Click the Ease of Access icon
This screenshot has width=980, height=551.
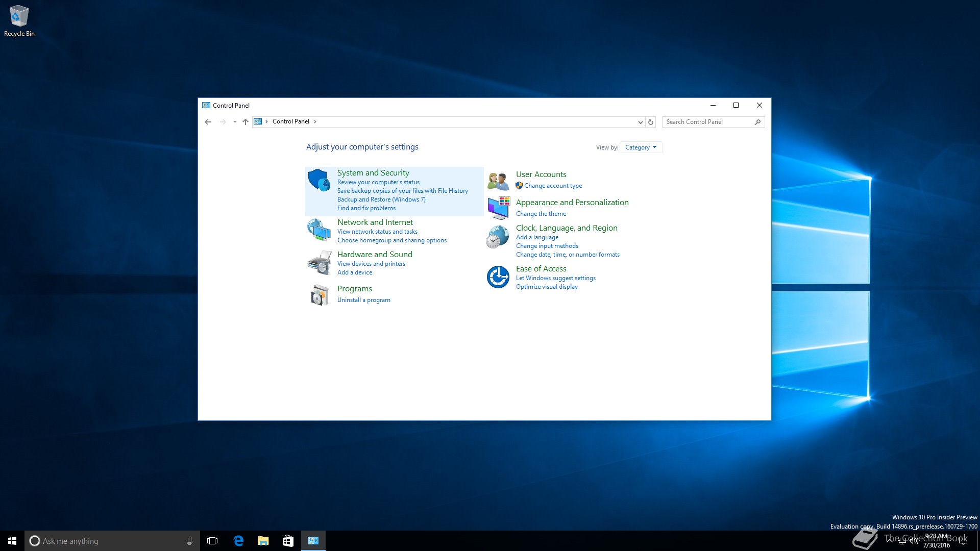tap(498, 277)
